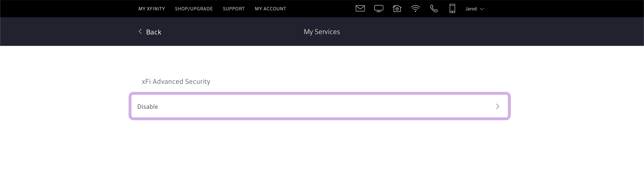This screenshot has width=644, height=192.
Task: Navigate to MY ACCOUNT
Action: [270, 9]
